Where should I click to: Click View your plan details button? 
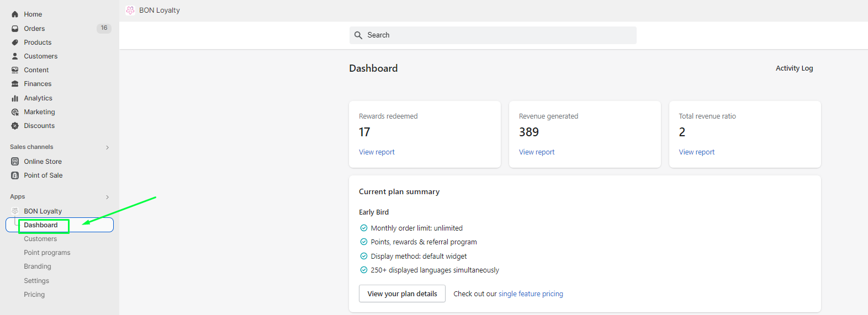click(402, 293)
